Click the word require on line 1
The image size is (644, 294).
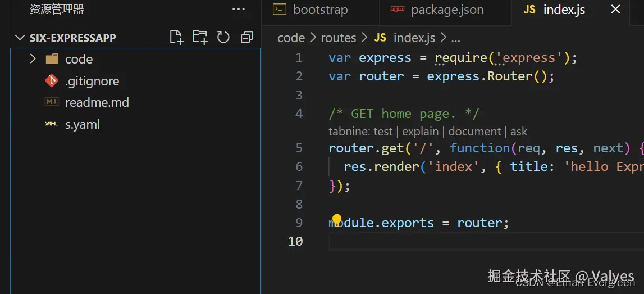pyautogui.click(x=461, y=58)
